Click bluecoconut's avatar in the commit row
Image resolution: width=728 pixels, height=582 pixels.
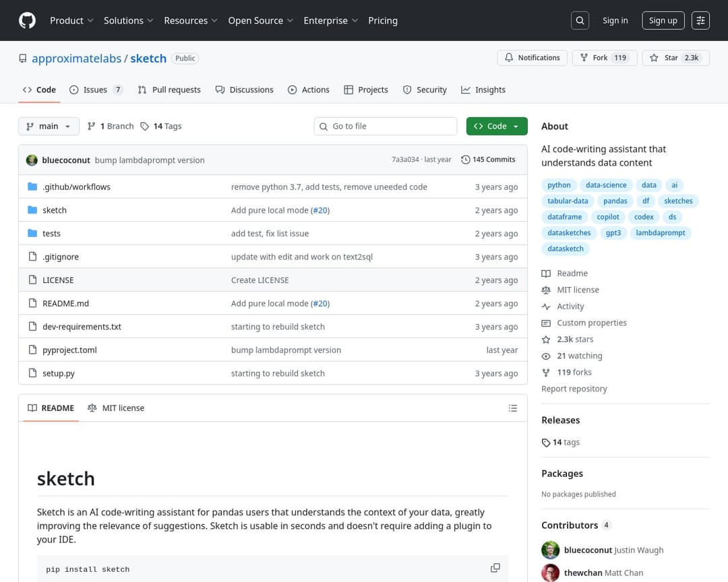pyautogui.click(x=32, y=160)
